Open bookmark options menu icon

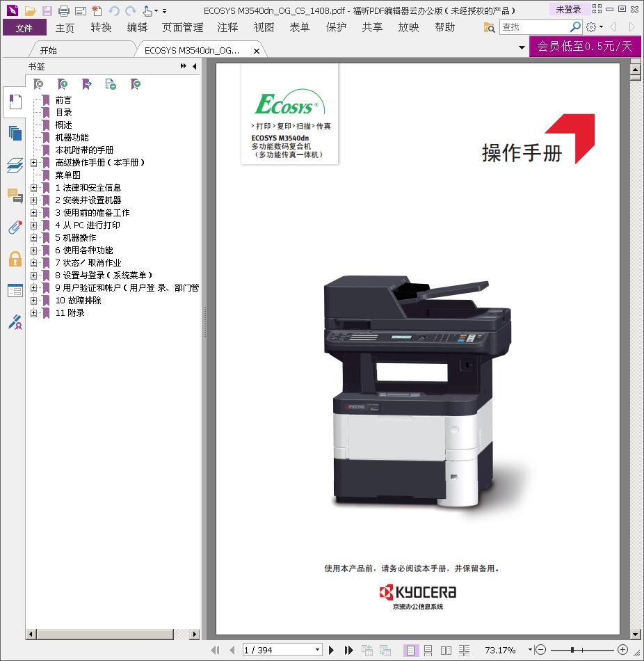(136, 84)
